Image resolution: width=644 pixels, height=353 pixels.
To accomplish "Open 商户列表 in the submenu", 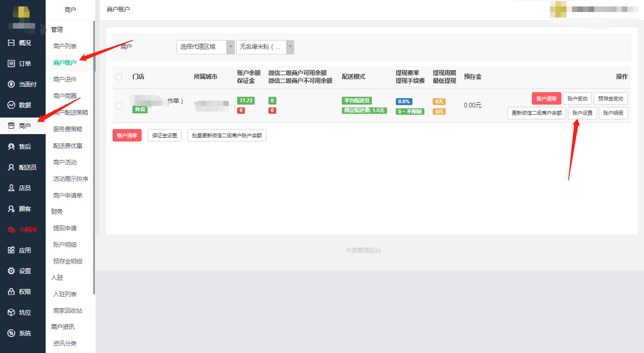I will (65, 46).
